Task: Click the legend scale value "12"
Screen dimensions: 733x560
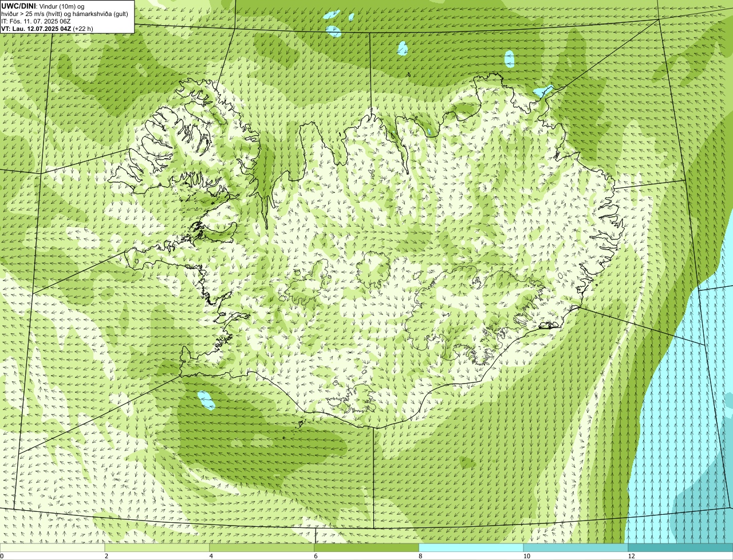Action: [x=631, y=556]
